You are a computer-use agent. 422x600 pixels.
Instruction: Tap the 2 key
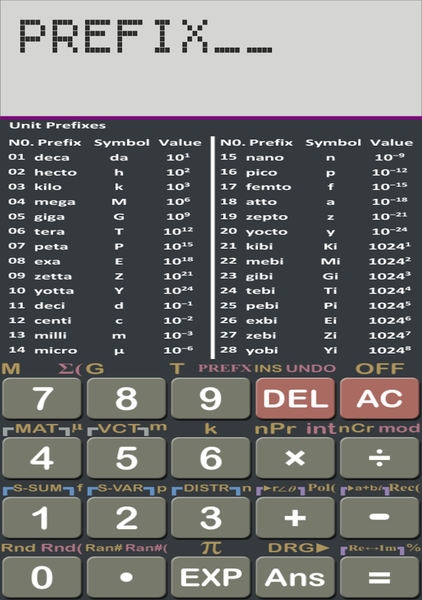(x=126, y=518)
